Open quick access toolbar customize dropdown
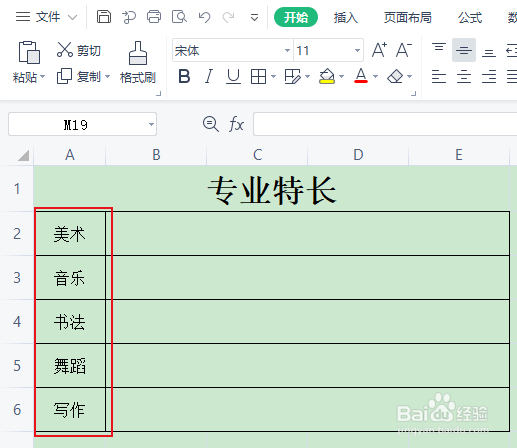This screenshot has width=517, height=448. coord(254,17)
